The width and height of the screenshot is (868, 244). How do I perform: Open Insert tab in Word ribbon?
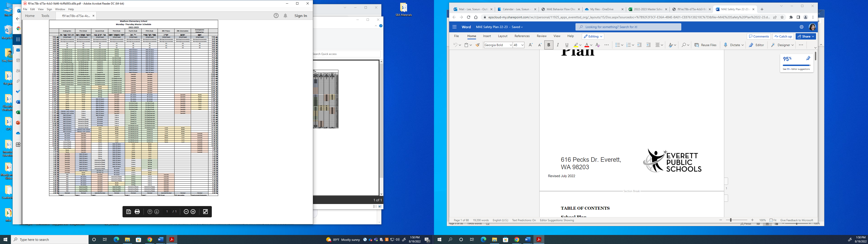click(x=487, y=36)
